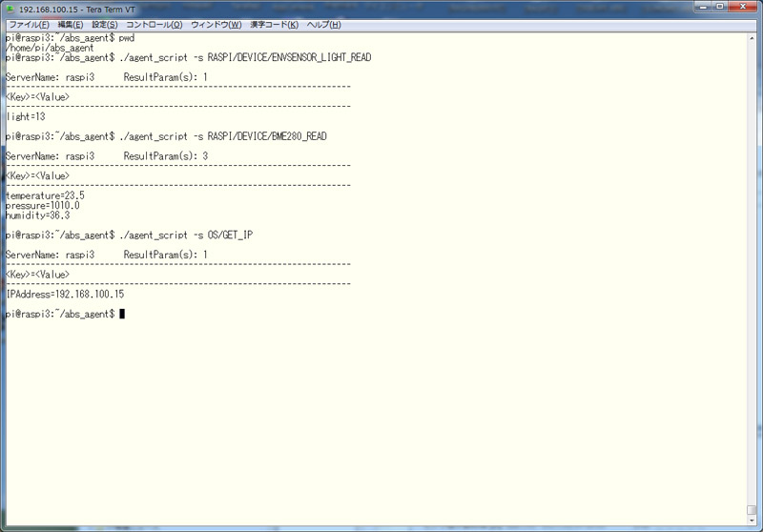Click the scrollbar up arrow
This screenshot has width=763, height=532.
(x=752, y=38)
